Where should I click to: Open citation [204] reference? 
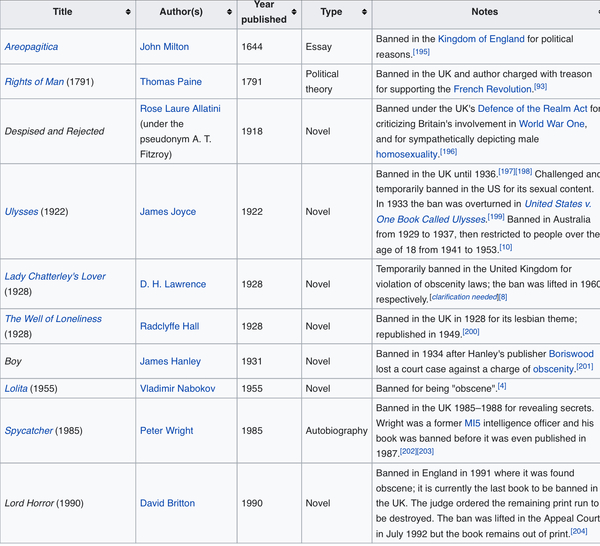click(579, 531)
